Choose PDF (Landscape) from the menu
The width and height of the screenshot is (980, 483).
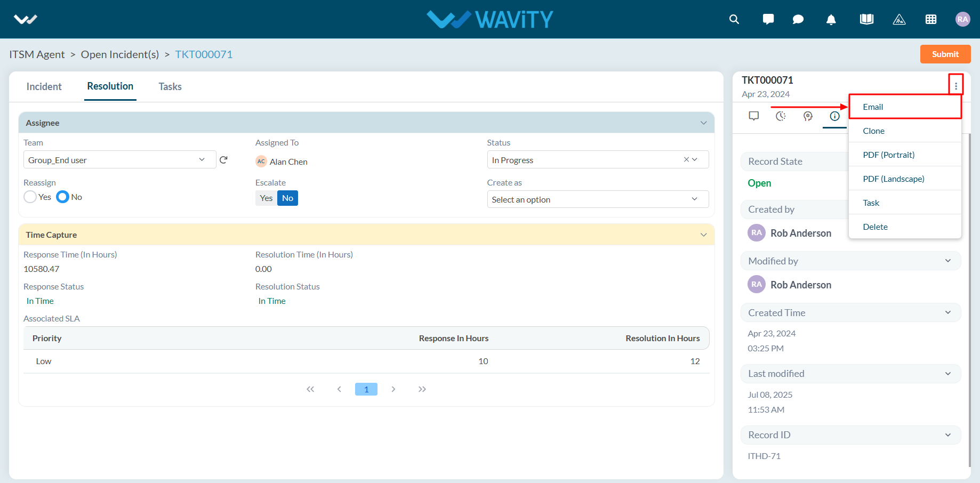[x=905, y=179]
